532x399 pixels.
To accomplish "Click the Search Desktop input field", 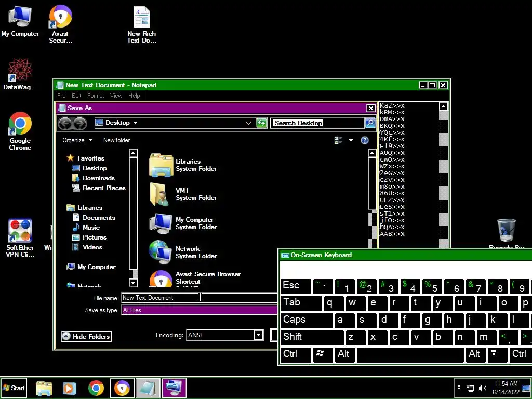I will point(317,123).
